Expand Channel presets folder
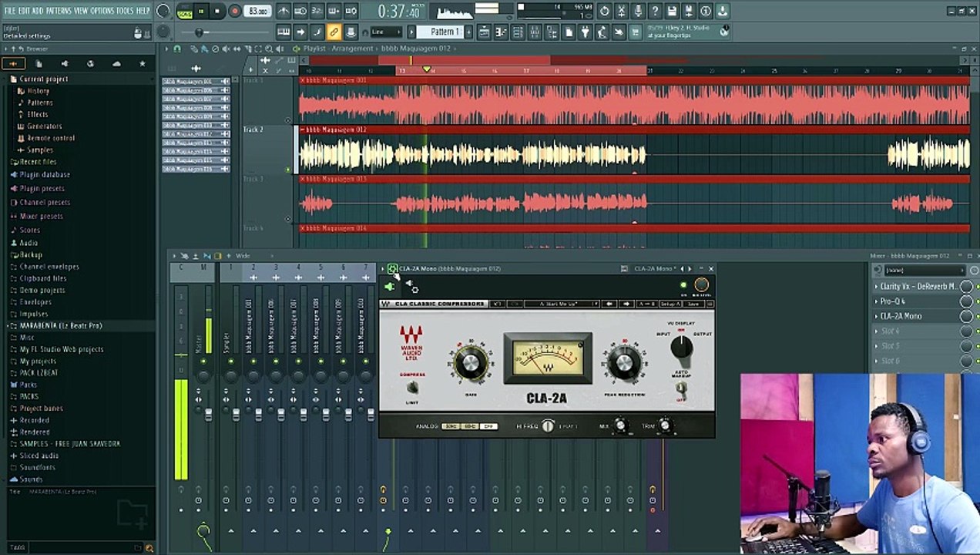 pos(45,203)
